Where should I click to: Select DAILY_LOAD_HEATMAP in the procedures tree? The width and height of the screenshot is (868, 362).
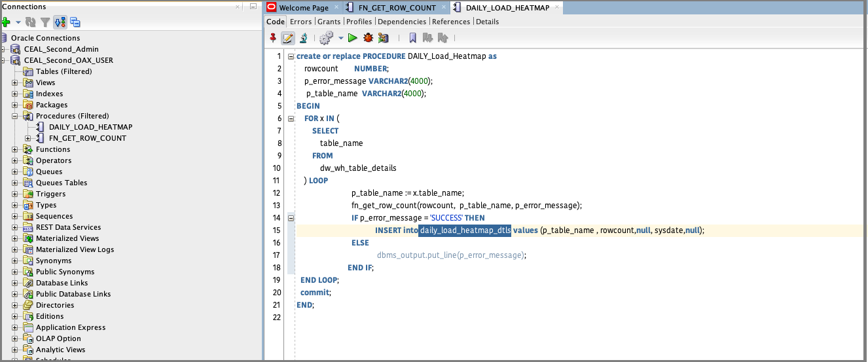click(90, 127)
